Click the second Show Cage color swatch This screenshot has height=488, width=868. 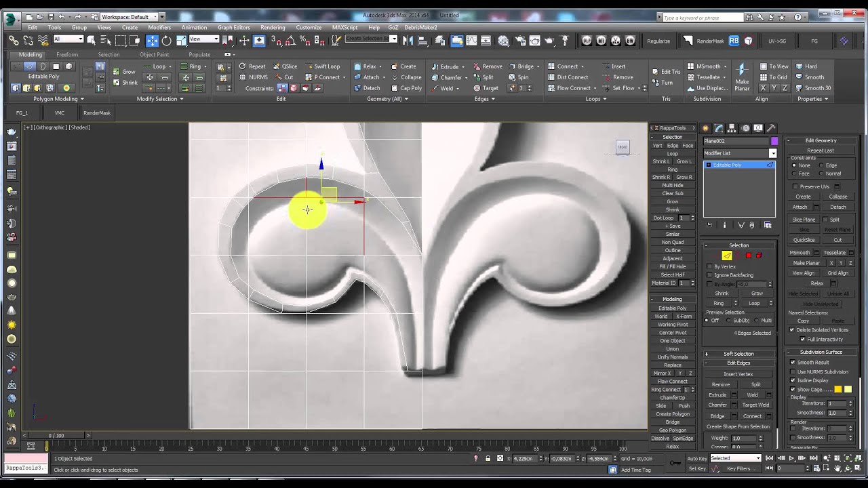(848, 389)
